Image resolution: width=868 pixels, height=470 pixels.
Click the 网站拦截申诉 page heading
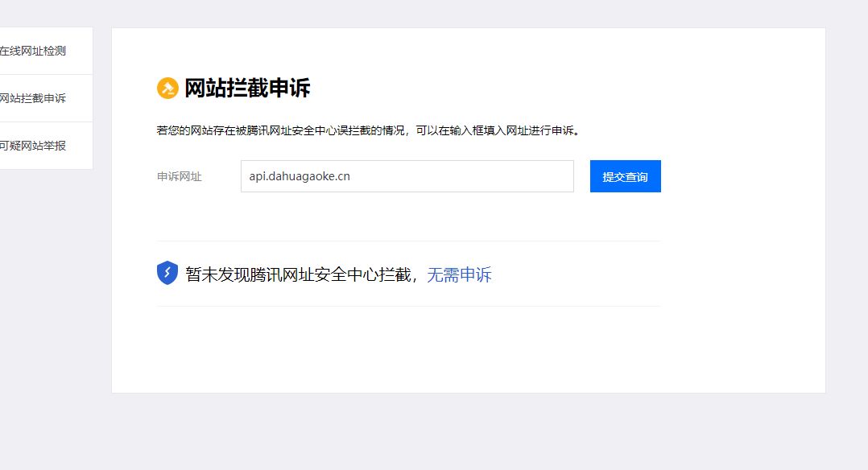[x=247, y=88]
